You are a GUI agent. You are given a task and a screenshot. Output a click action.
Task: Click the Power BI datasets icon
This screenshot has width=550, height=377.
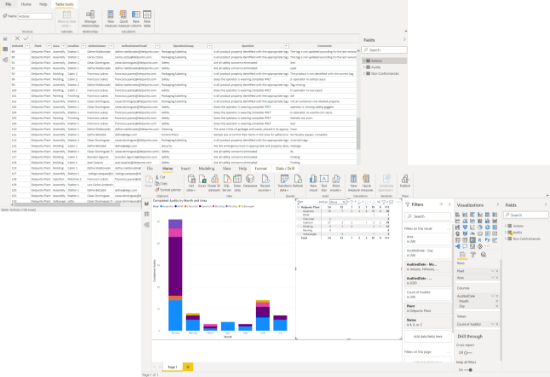214,183
